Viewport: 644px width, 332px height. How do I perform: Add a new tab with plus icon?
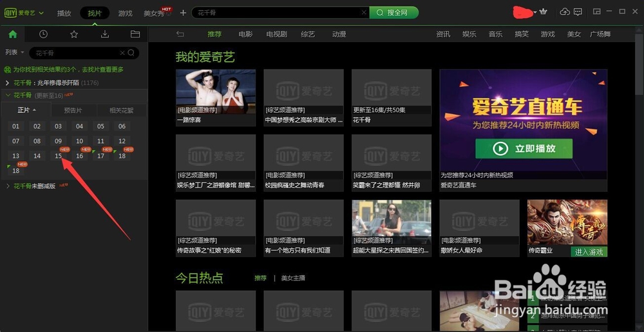point(183,13)
